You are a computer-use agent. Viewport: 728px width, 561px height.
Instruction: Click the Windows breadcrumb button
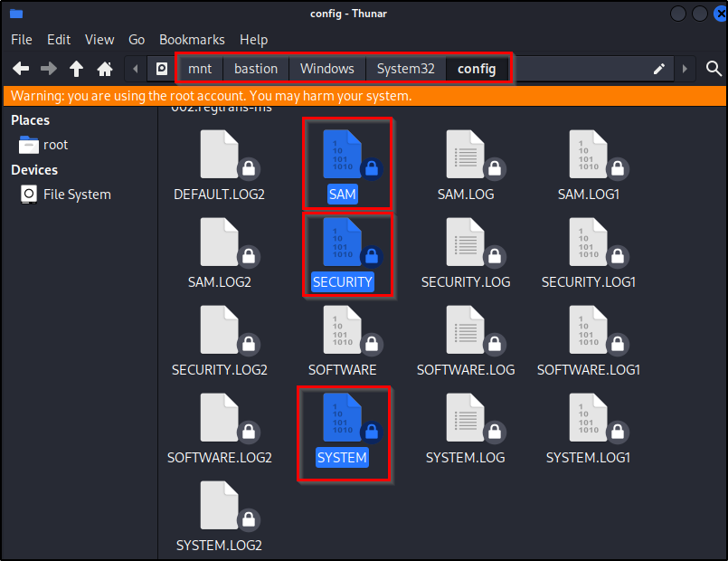tap(326, 68)
